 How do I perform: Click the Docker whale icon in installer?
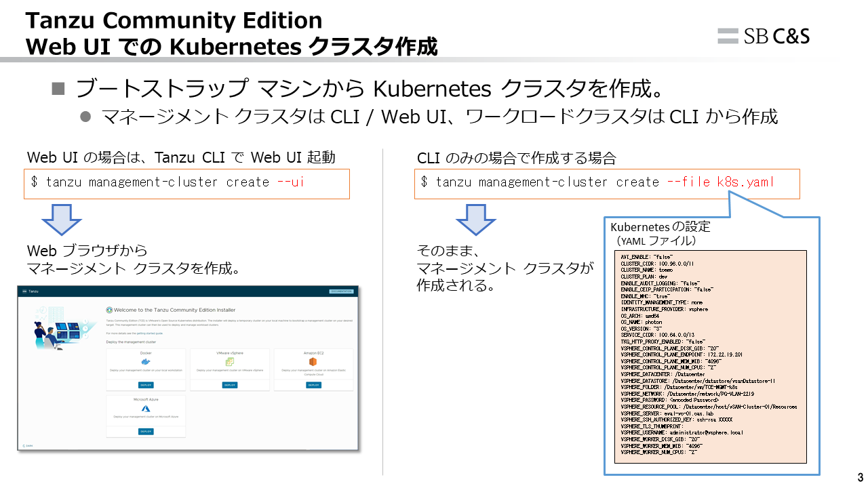146,362
